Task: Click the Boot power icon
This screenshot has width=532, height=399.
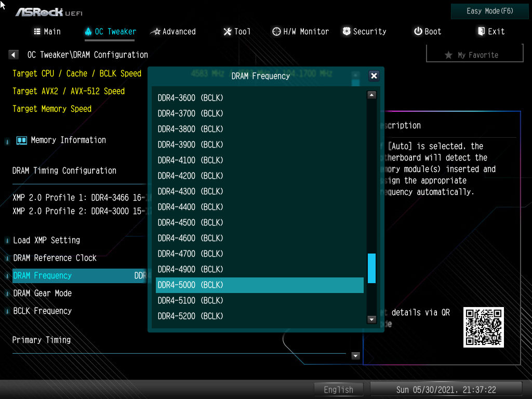Action: click(418, 32)
